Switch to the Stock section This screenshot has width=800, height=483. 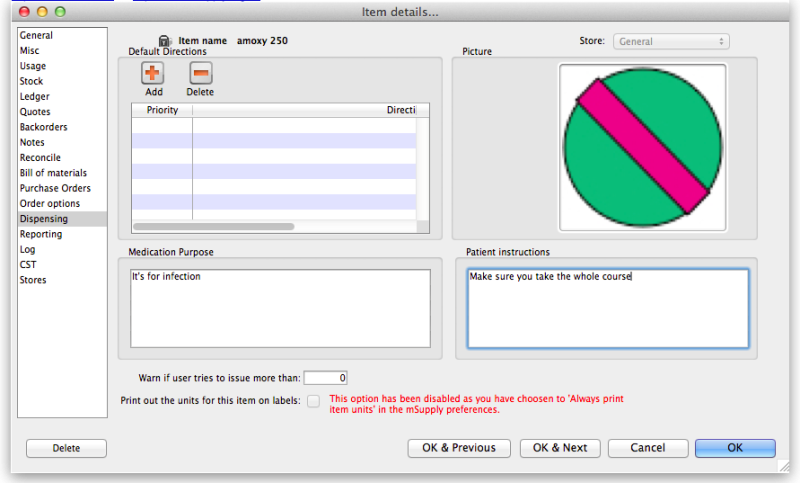(32, 81)
